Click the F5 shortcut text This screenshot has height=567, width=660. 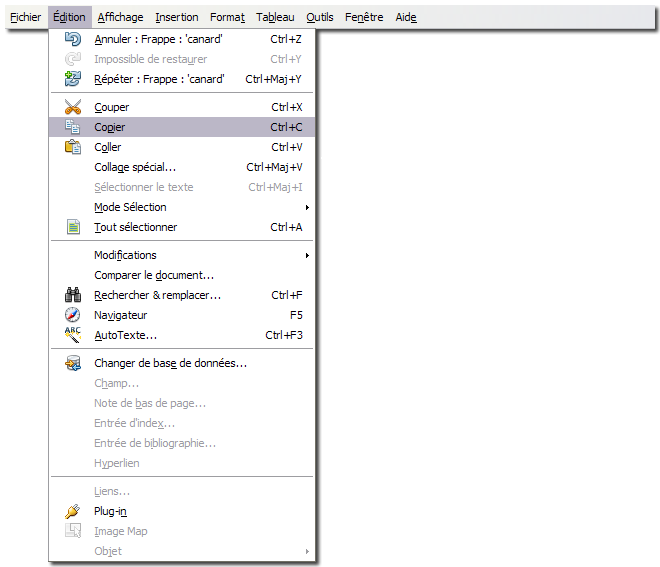pos(296,315)
